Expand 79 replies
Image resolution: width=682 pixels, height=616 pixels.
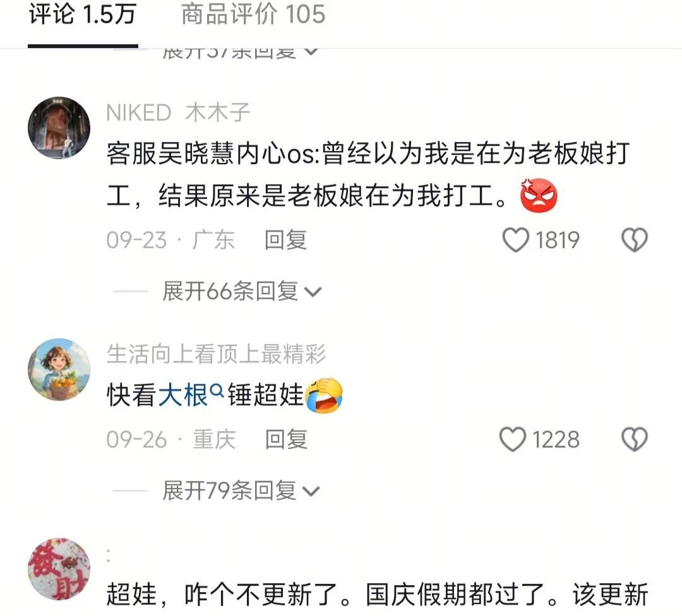pyautogui.click(x=241, y=490)
